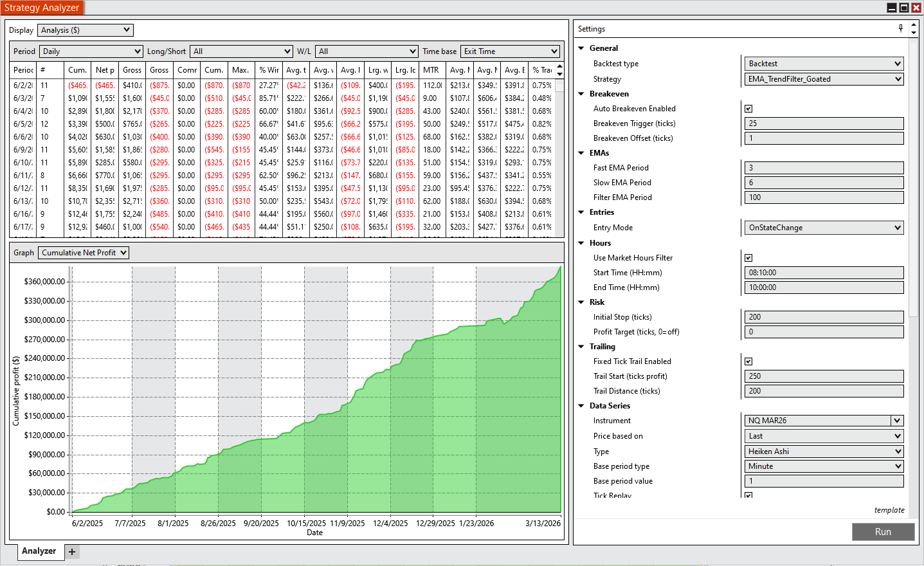The image size is (924, 566).
Task: Open the Type Heiken Ashi dropdown
Action: click(824, 452)
